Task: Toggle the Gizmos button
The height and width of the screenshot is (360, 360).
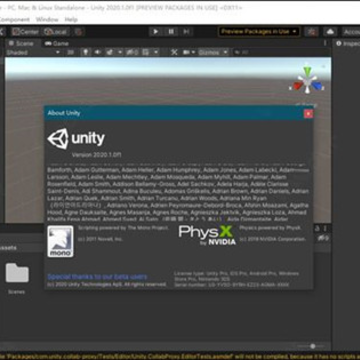Action: click(209, 52)
